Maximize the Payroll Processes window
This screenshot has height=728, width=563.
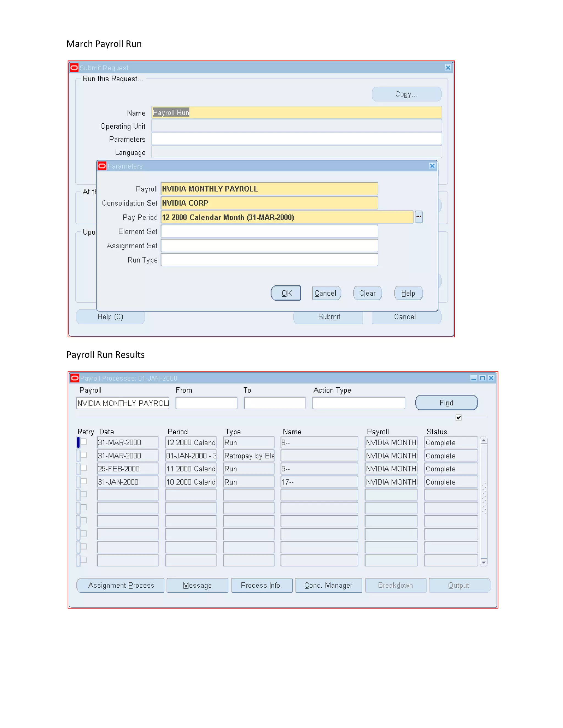point(482,378)
